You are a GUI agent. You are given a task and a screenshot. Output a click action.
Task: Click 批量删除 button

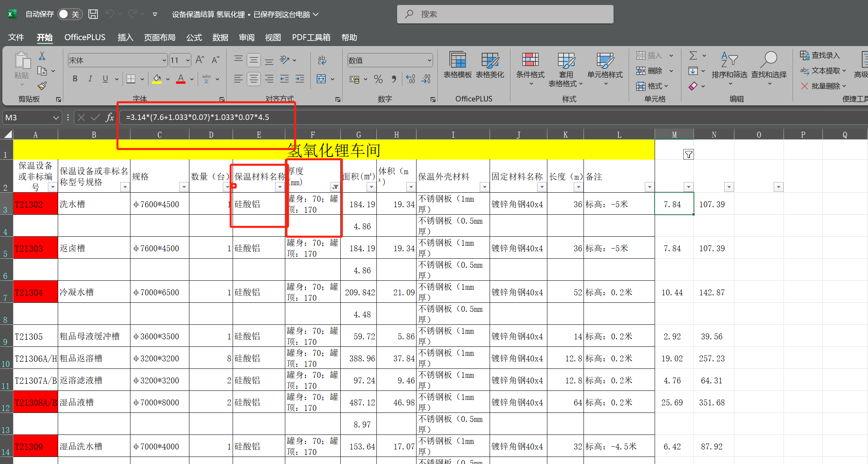click(x=823, y=86)
